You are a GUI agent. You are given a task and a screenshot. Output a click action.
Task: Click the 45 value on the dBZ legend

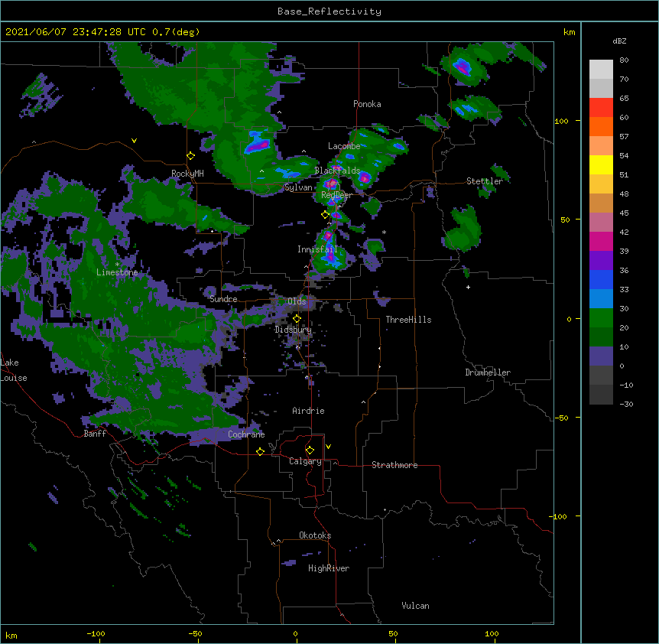(x=624, y=213)
